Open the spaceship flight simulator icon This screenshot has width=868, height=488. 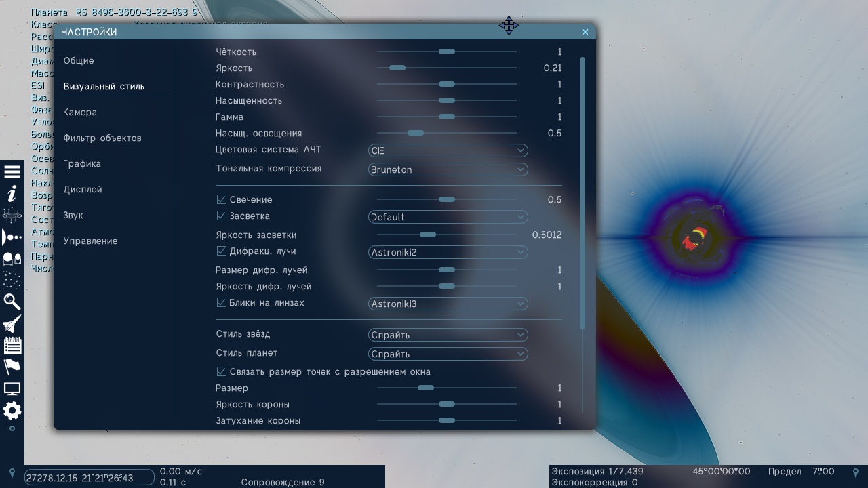[x=12, y=324]
